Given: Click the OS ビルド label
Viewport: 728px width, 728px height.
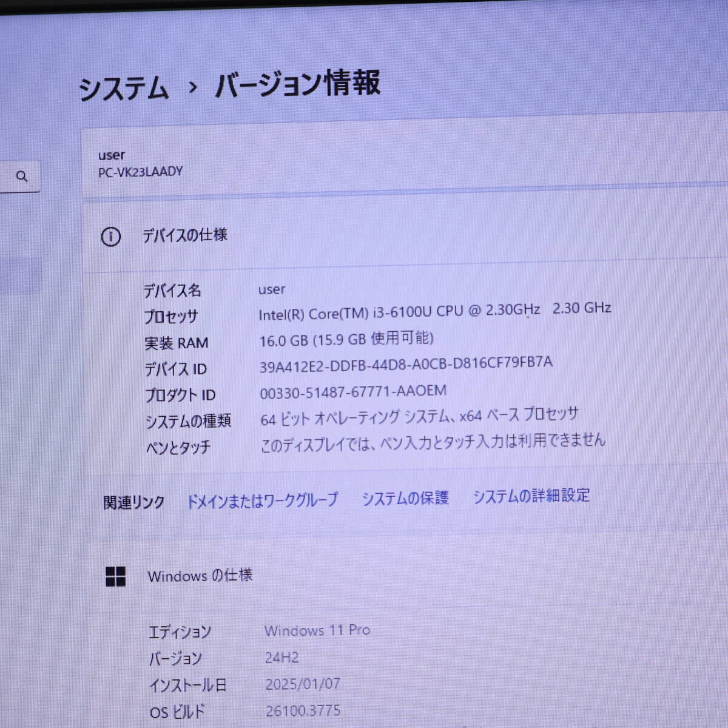Looking at the screenshot, I should (x=177, y=712).
